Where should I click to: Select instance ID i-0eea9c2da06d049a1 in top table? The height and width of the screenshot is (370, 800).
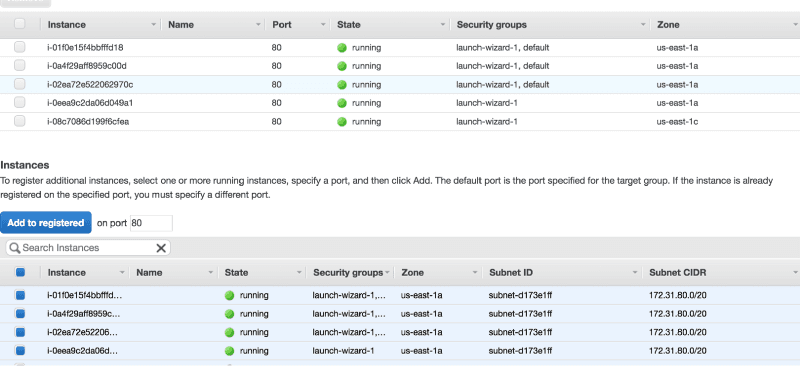coord(90,103)
